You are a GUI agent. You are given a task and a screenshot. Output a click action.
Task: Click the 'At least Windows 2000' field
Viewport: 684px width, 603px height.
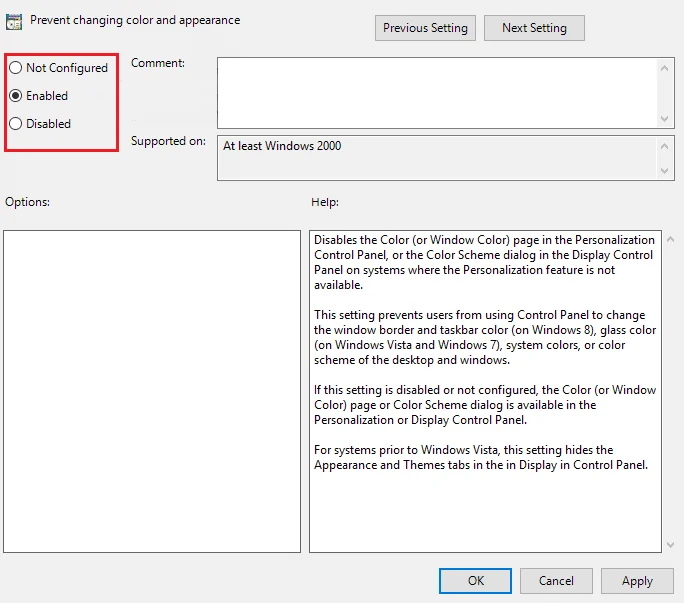click(436, 158)
